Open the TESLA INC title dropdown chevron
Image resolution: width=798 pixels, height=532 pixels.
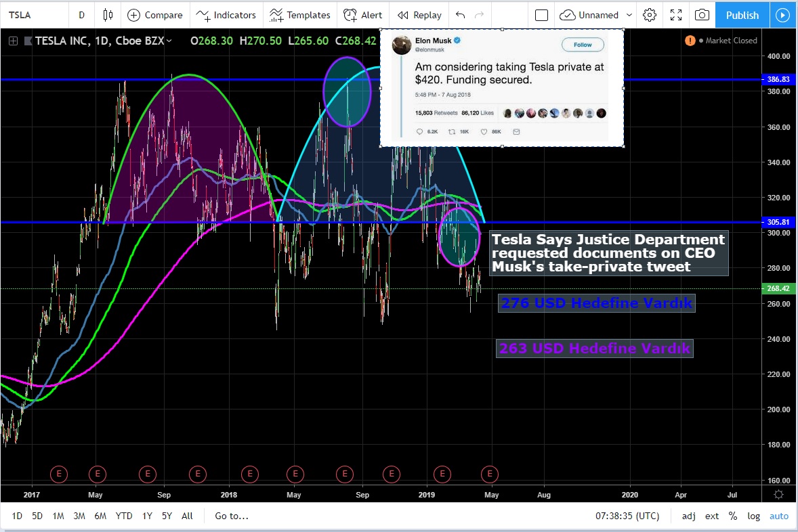pos(169,41)
